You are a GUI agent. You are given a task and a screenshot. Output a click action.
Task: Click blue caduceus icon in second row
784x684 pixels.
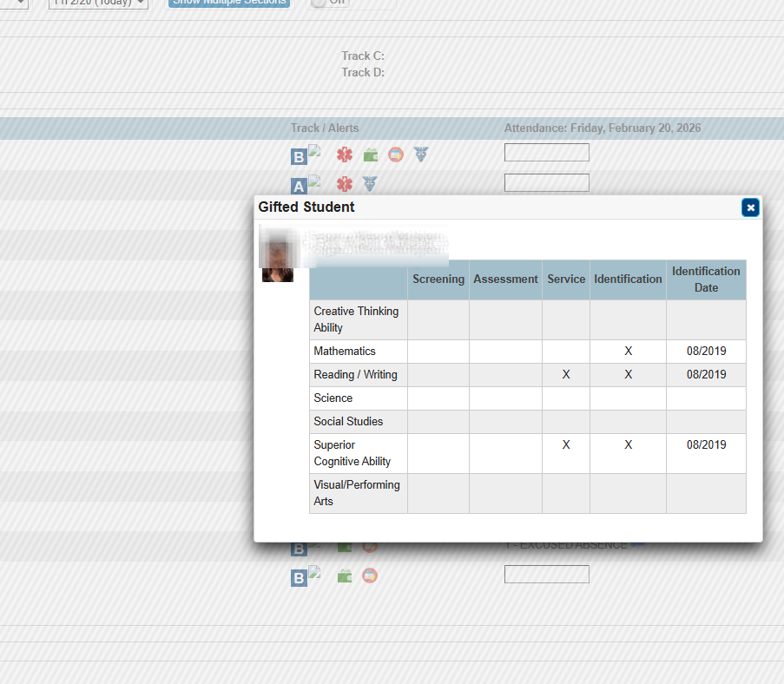[370, 184]
